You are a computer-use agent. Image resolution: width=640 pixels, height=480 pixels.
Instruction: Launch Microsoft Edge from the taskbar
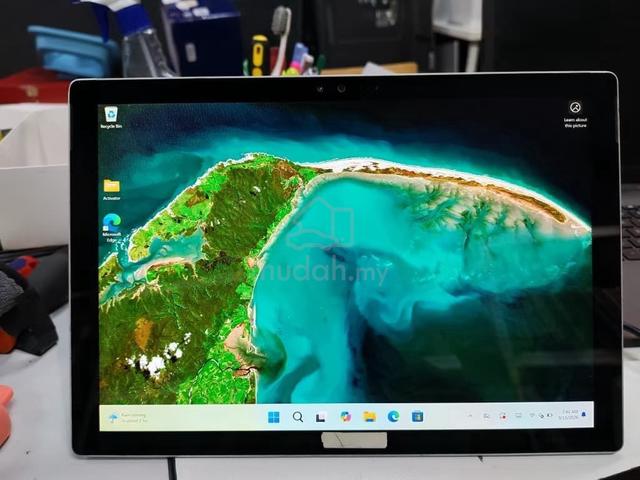[393, 416]
